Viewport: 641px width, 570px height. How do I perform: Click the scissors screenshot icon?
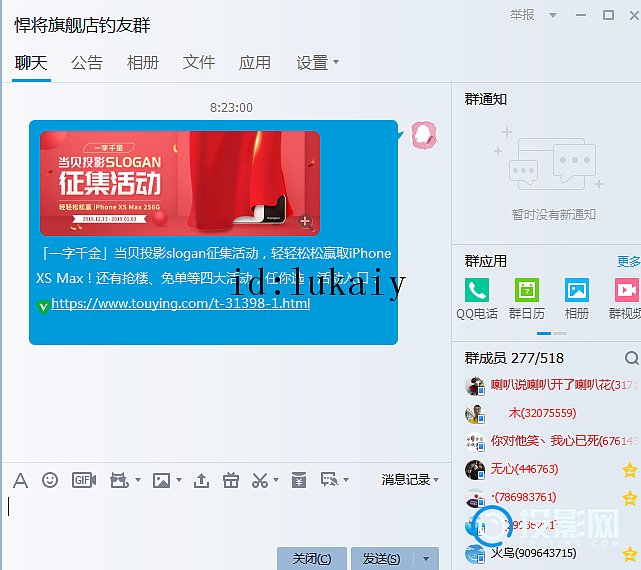pyautogui.click(x=260, y=480)
